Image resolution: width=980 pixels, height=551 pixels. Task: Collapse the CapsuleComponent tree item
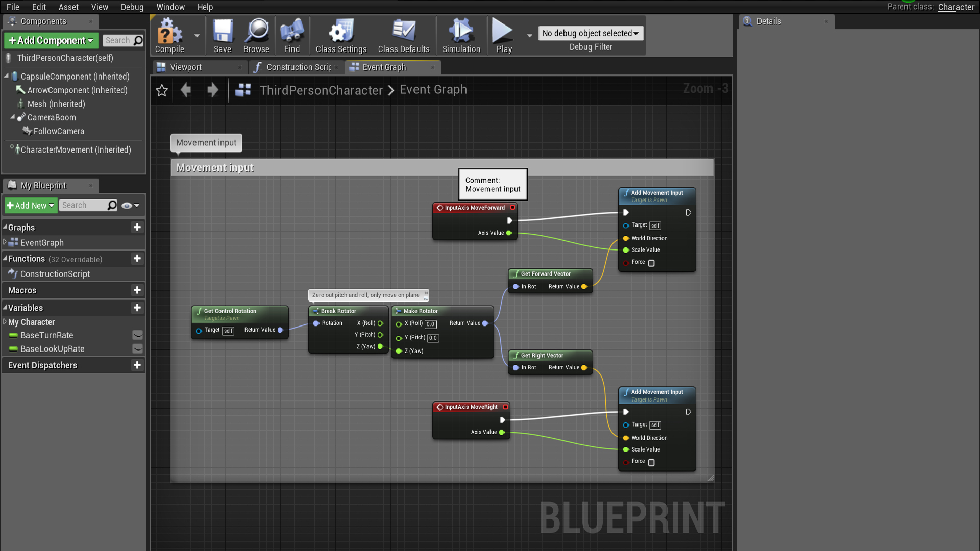(5, 76)
